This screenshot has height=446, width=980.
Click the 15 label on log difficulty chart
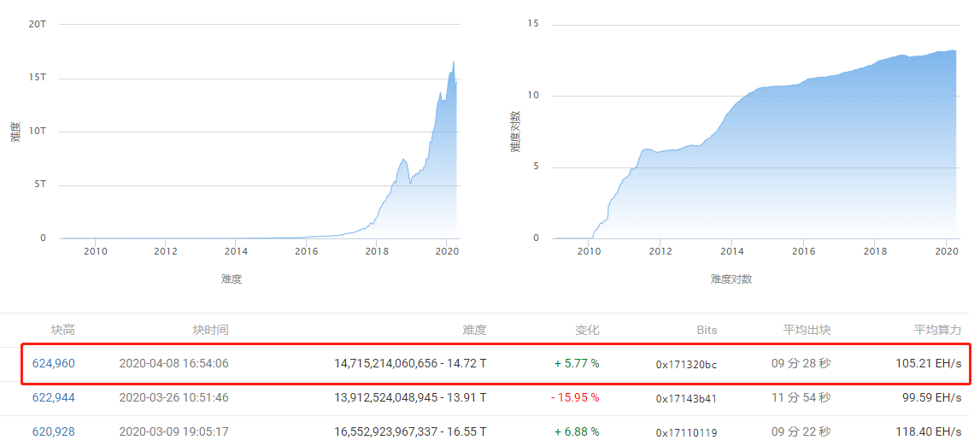[533, 24]
